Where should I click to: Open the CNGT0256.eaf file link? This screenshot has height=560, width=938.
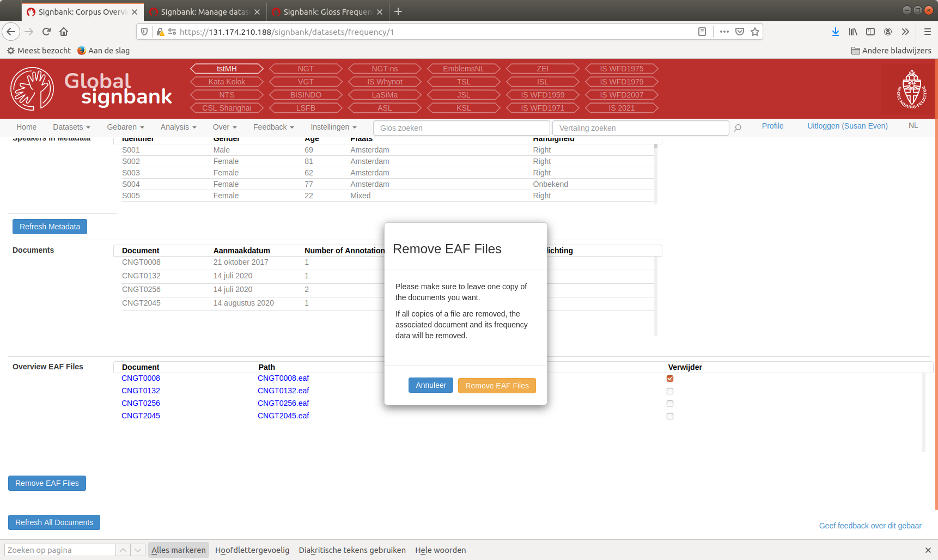point(283,403)
